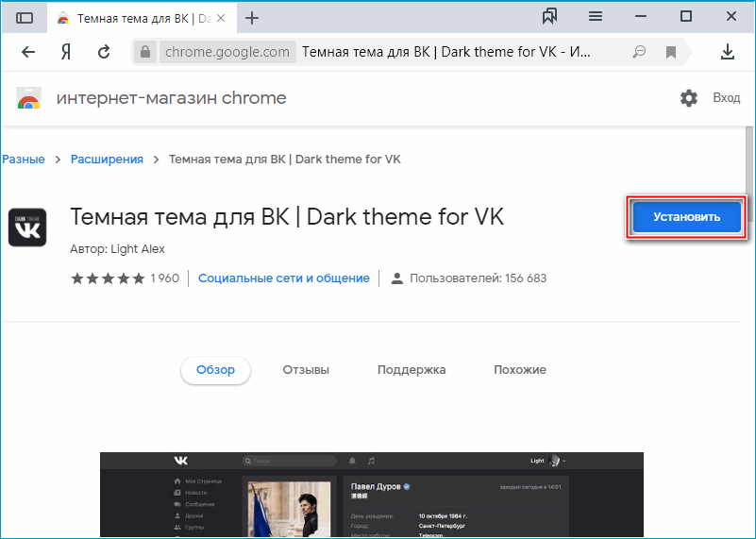Open a new tab with plus button
Screen dimensions: 756x539
click(252, 18)
